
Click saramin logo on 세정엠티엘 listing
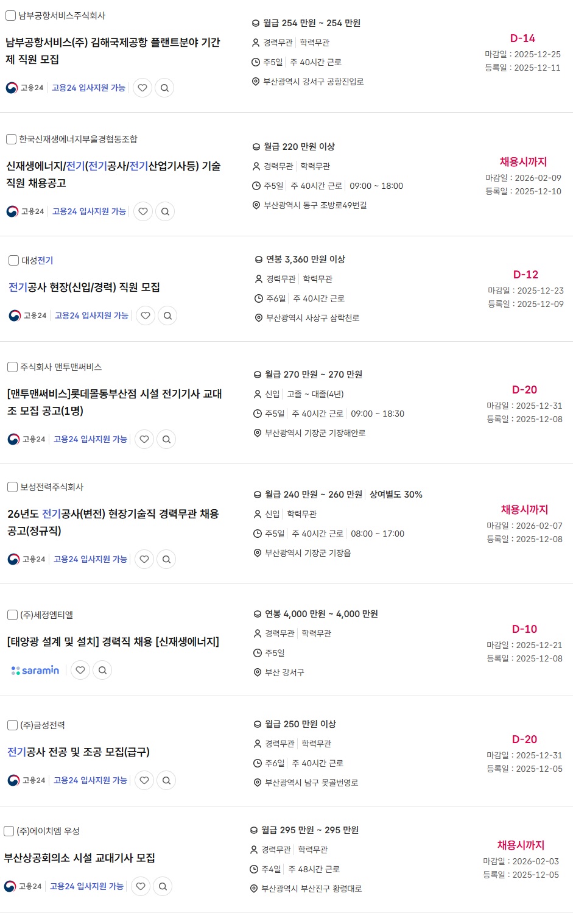pyautogui.click(x=35, y=670)
